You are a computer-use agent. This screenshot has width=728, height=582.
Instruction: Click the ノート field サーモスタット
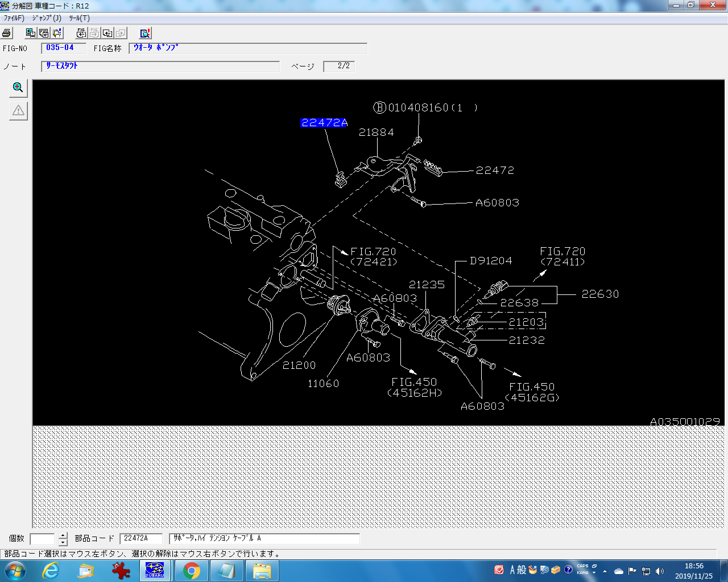[x=160, y=66]
